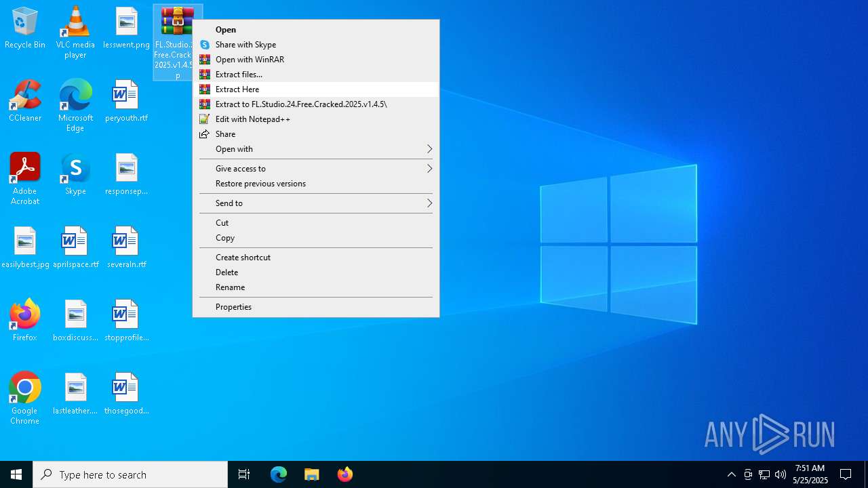The image size is (868, 488).
Task: Choose Restore previous versions
Action: coord(316,184)
